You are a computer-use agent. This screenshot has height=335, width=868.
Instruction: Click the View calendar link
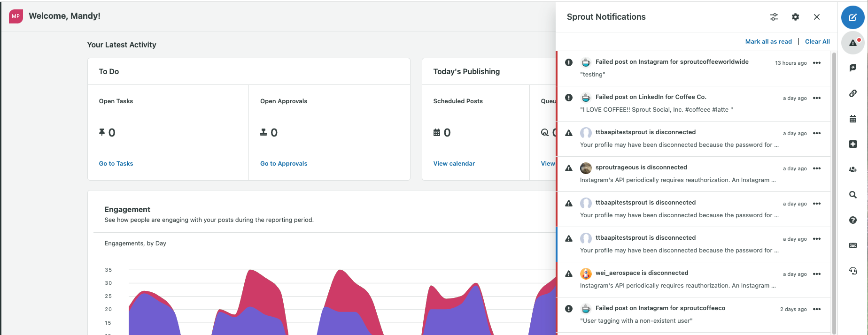click(454, 163)
